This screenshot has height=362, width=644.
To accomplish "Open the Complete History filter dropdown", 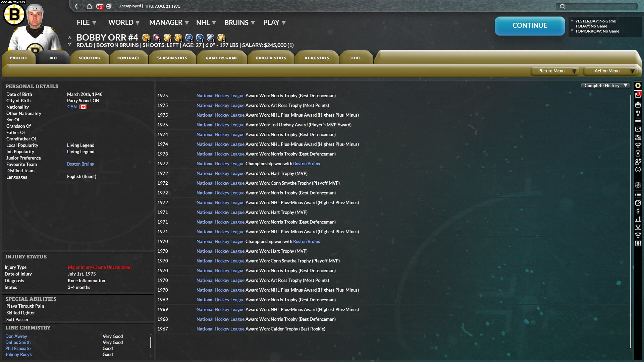I will point(604,85).
